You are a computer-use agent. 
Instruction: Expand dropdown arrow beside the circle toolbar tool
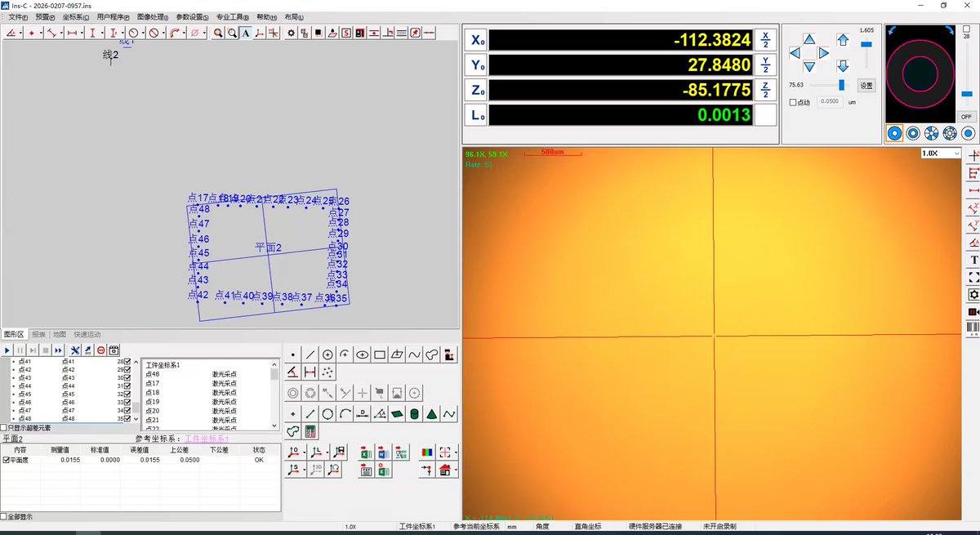click(143, 33)
